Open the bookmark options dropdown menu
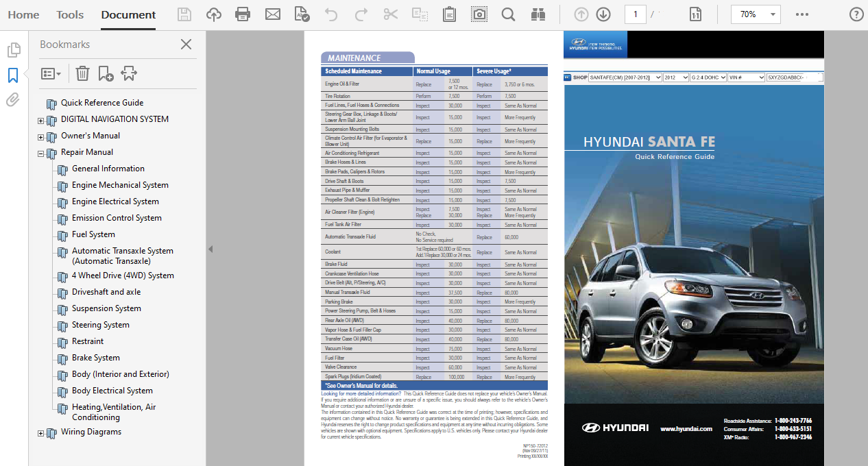Image resolution: width=868 pixels, height=466 pixels. pos(51,73)
